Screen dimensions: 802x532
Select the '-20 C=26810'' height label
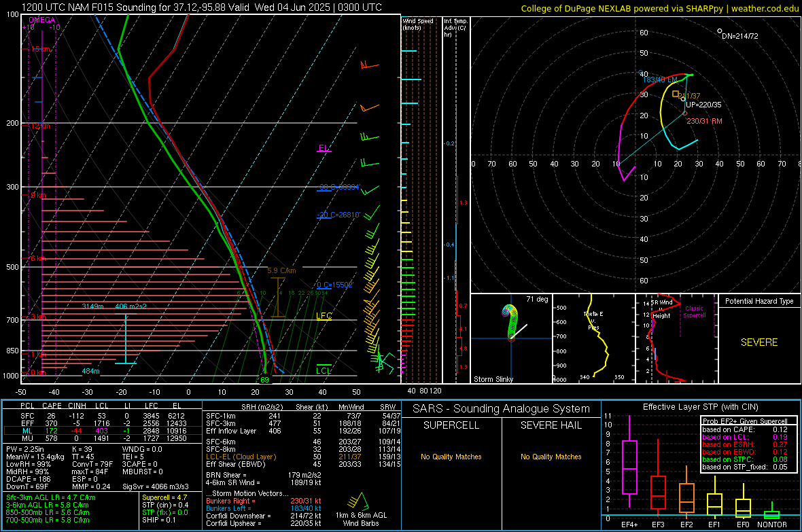pos(338,215)
